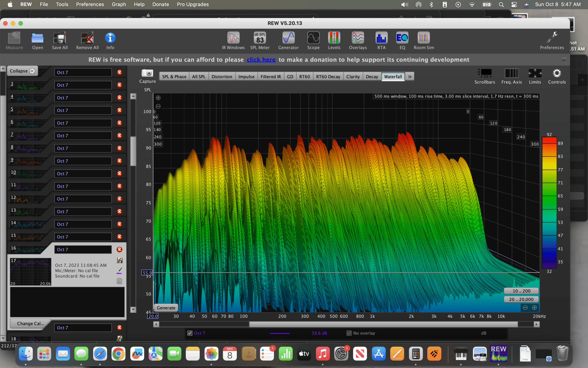The image size is (588, 368).
Task: Click the purple Oct 7 trace color line
Action: [x=280, y=333]
